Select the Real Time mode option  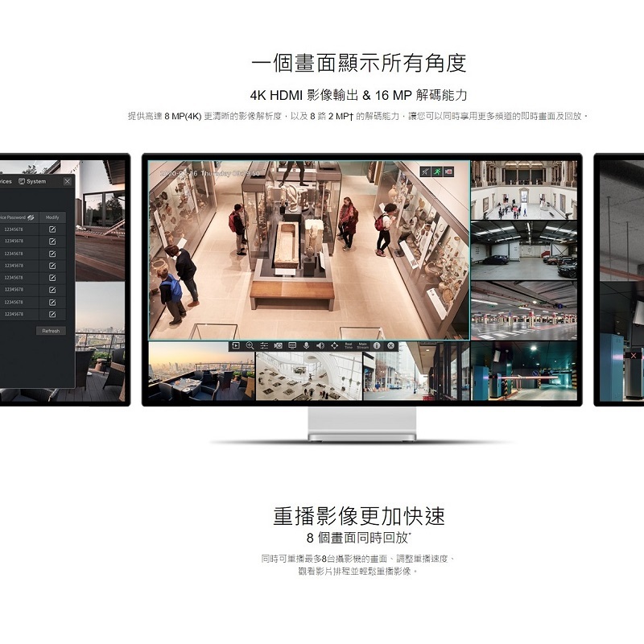pyautogui.click(x=349, y=345)
